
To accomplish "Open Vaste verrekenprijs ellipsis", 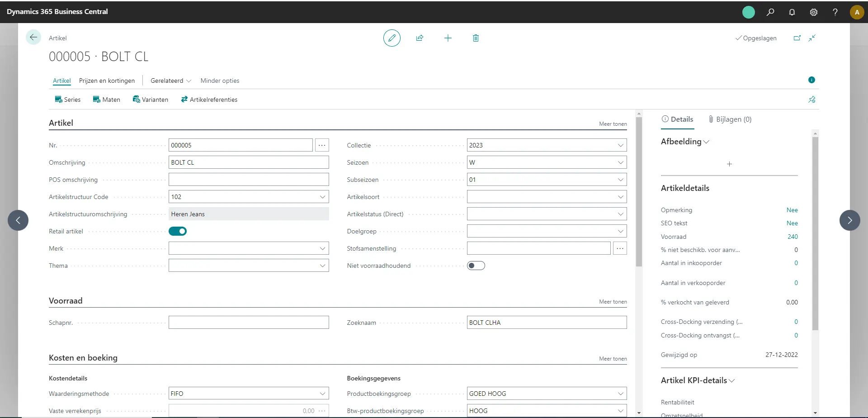I will 322,411.
